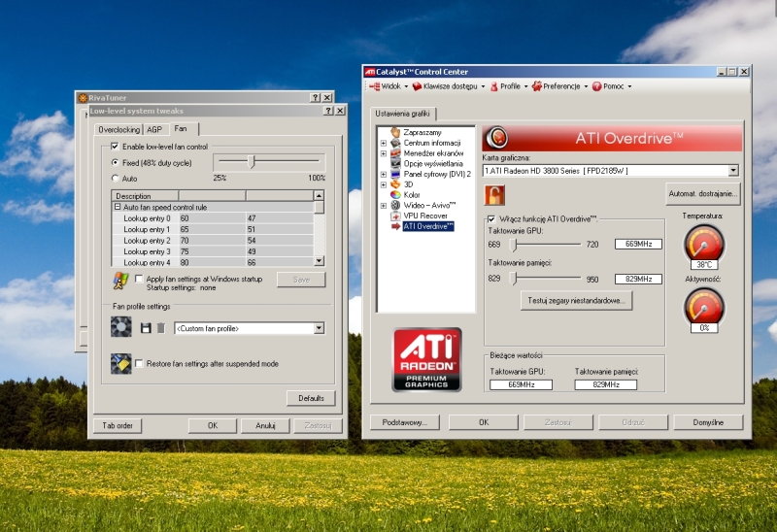
Task: Switch to the AGP tab
Action: click(154, 129)
